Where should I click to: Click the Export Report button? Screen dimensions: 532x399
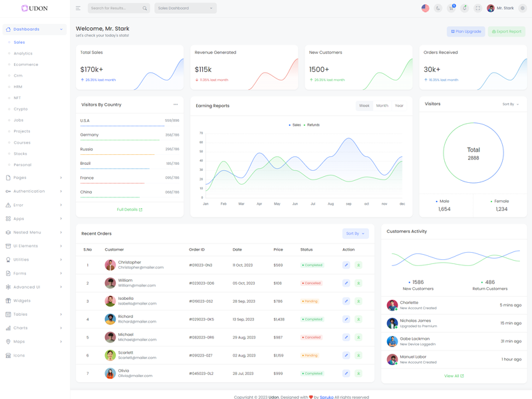pyautogui.click(x=507, y=31)
